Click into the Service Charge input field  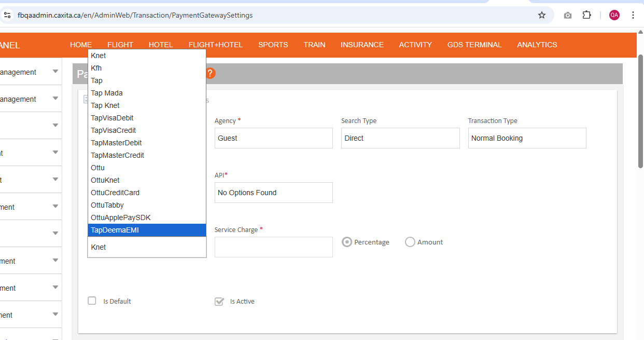[x=273, y=247]
